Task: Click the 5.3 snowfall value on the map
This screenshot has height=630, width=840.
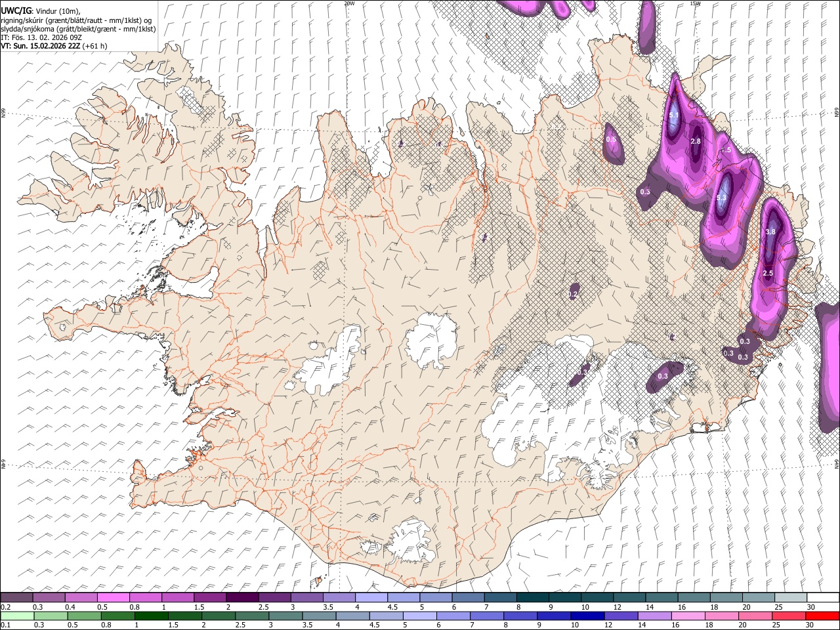Action: [722, 197]
